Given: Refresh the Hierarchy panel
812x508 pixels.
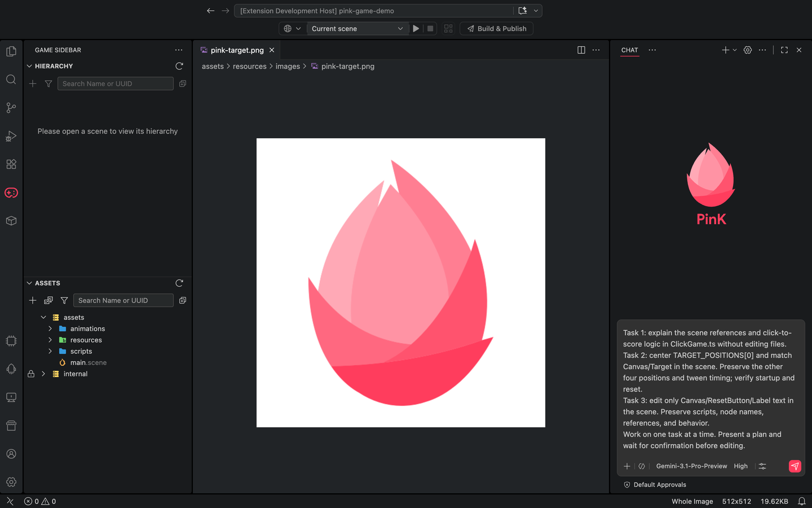Looking at the screenshot, I should click(179, 66).
